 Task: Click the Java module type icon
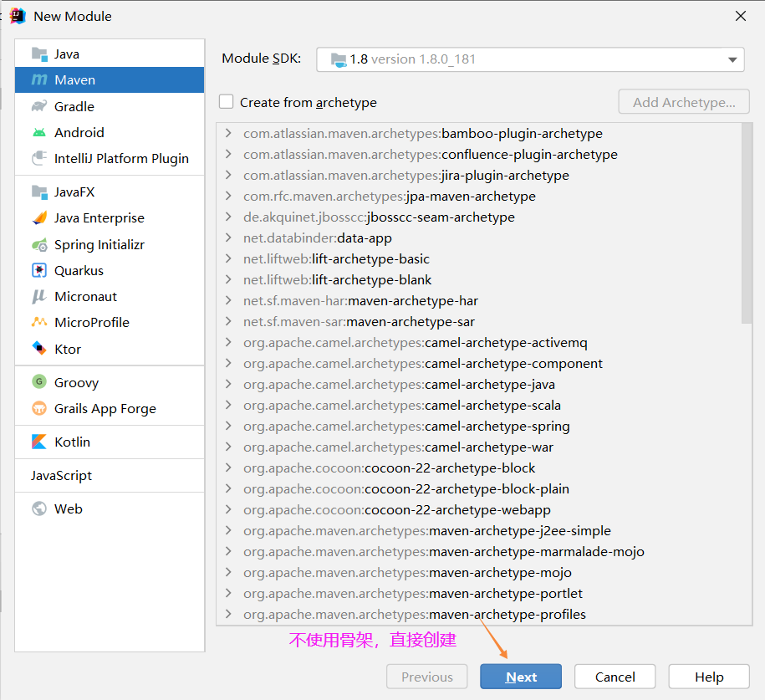(39, 54)
